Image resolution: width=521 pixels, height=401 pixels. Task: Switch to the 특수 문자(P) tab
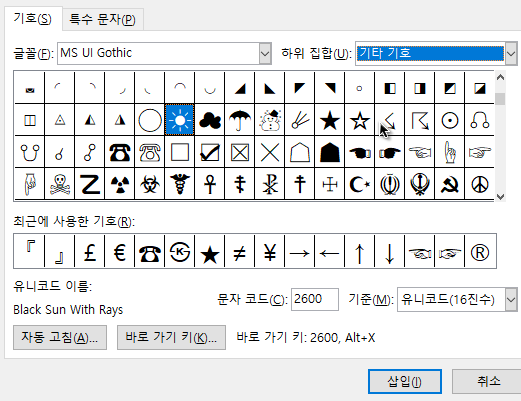[x=102, y=19]
